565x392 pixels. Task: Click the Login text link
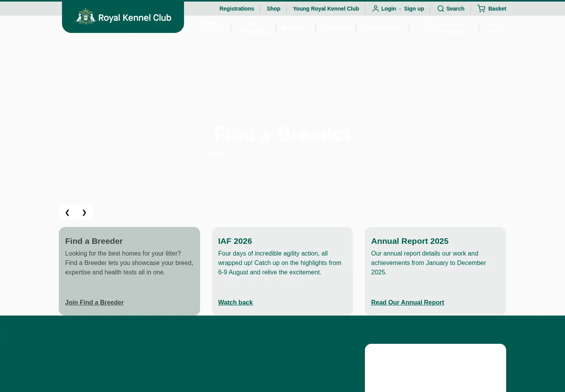388,9
